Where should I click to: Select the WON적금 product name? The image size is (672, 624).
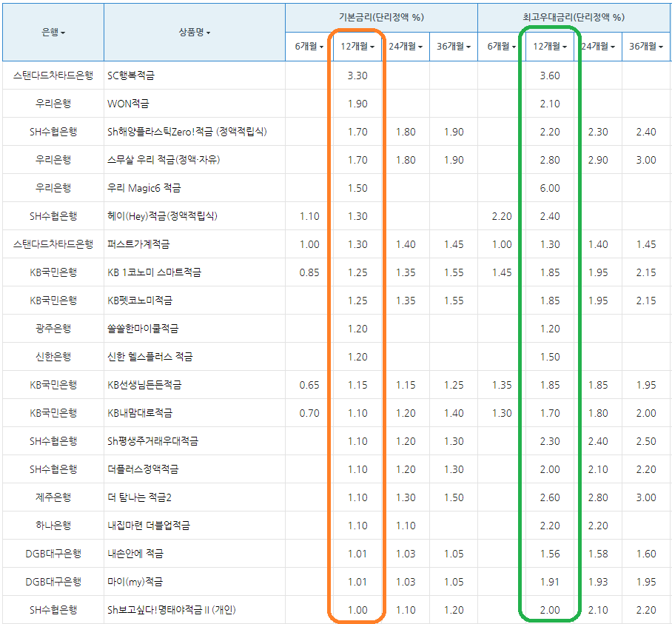pos(128,104)
